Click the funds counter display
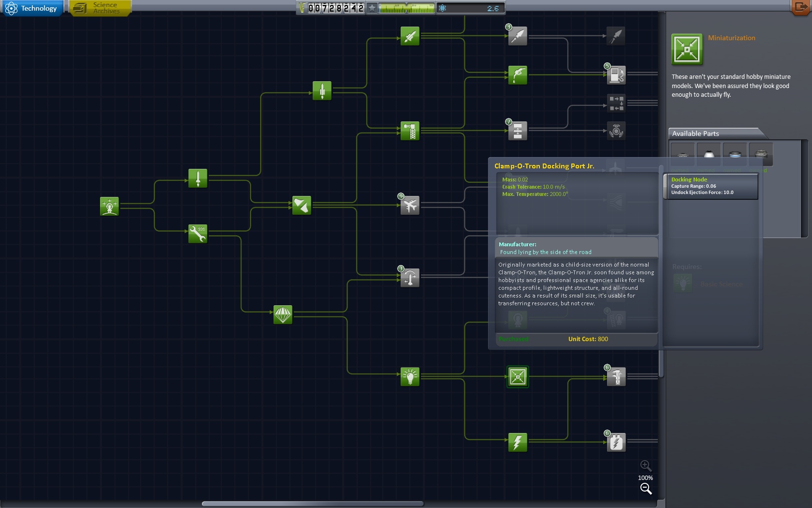This screenshot has width=812, height=508. click(x=331, y=8)
